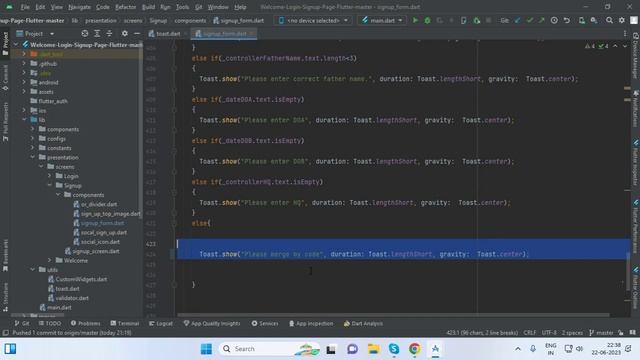Image resolution: width=640 pixels, height=360 pixels.
Task: Click the Collapse All icon in Project panel
Action: (109, 33)
